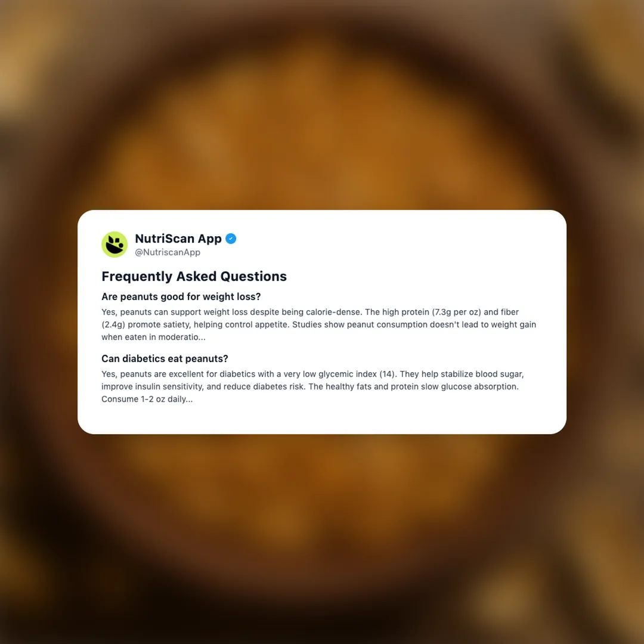Click the "(2.4g)" fiber value

coord(113,324)
